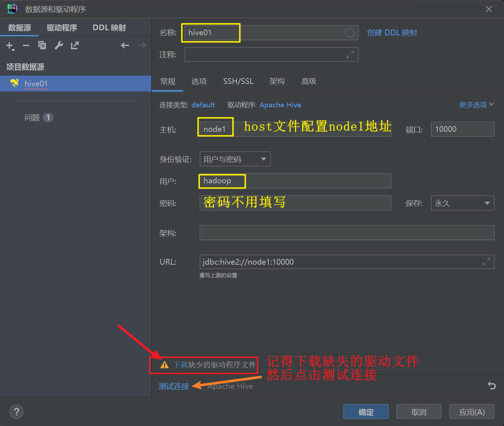The width and height of the screenshot is (504, 426).
Task: Click the 密码 password input field
Action: 295,203
